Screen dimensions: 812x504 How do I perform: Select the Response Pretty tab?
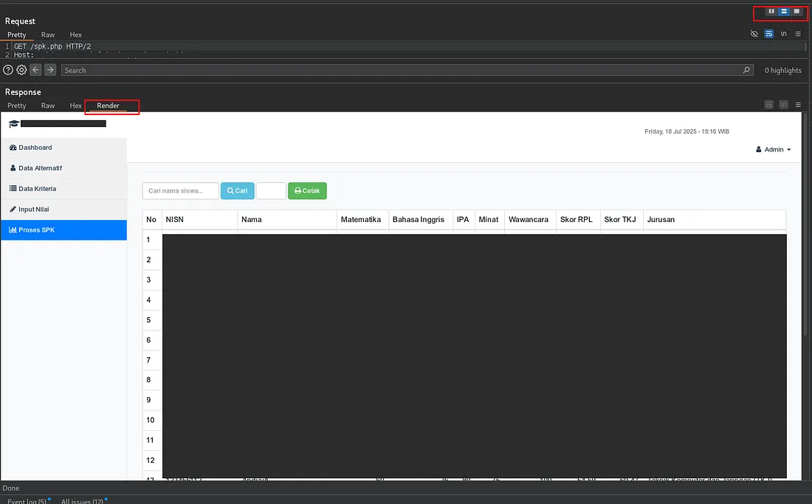click(x=16, y=106)
